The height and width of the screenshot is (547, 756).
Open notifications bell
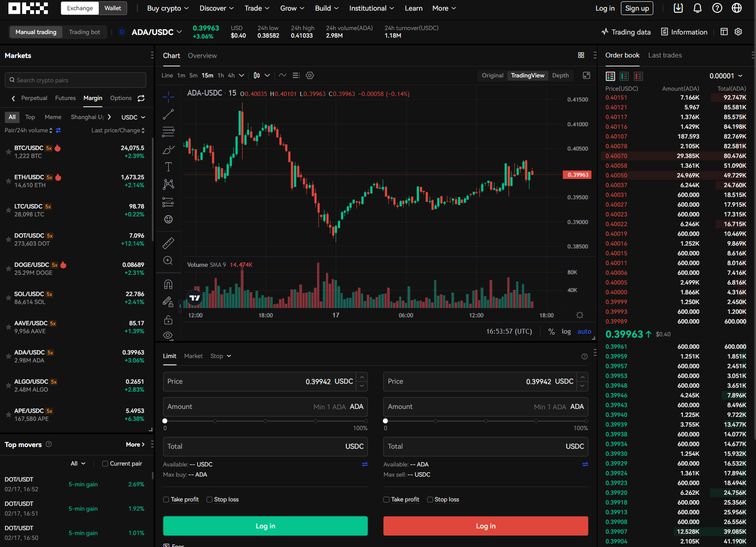[698, 8]
